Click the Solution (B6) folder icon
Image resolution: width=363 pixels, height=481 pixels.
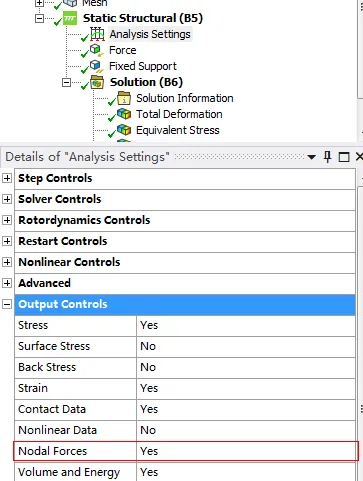pos(97,82)
